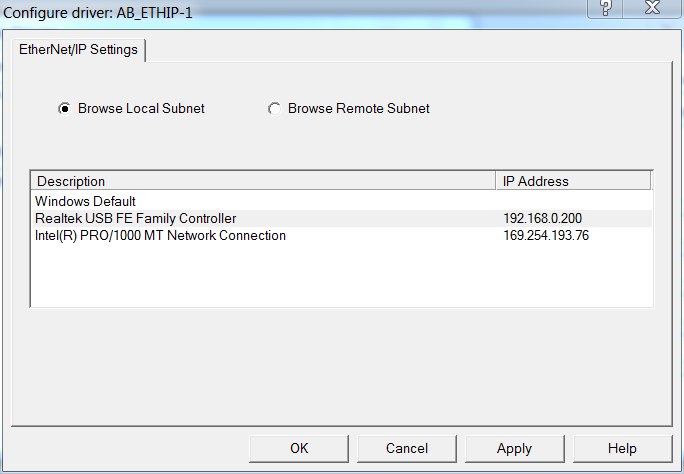Select the Windows Default list entry
The image size is (684, 474).
85,201
